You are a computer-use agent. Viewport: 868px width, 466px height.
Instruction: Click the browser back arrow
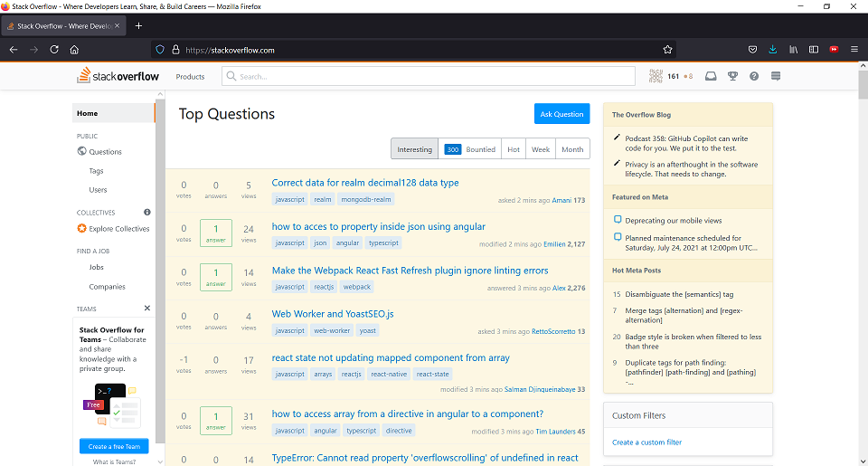(x=14, y=50)
